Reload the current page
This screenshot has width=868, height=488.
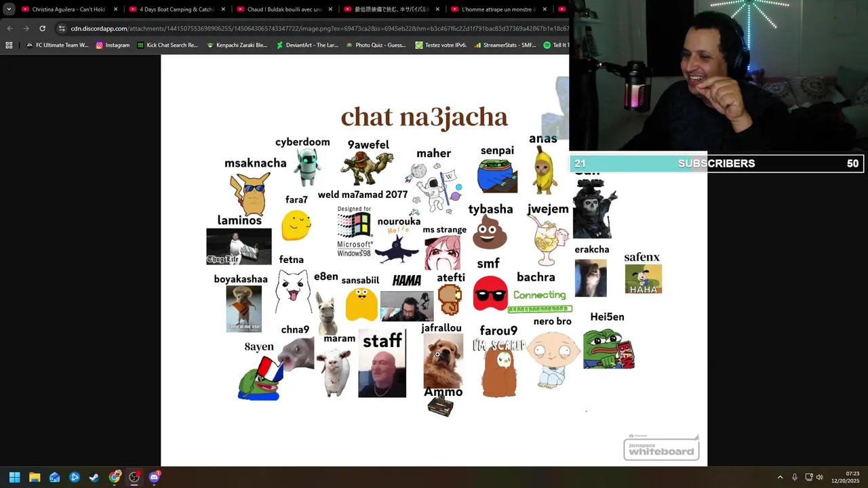coord(42,28)
